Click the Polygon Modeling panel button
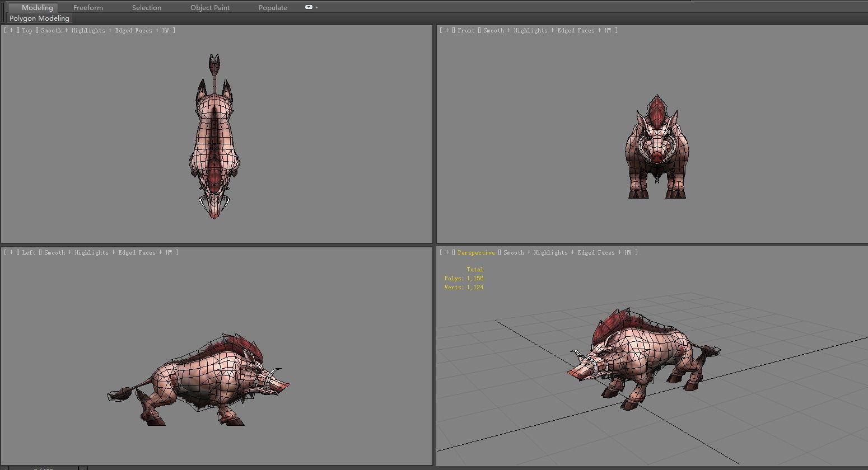Screen dimensions: 868x470 [x=39, y=18]
